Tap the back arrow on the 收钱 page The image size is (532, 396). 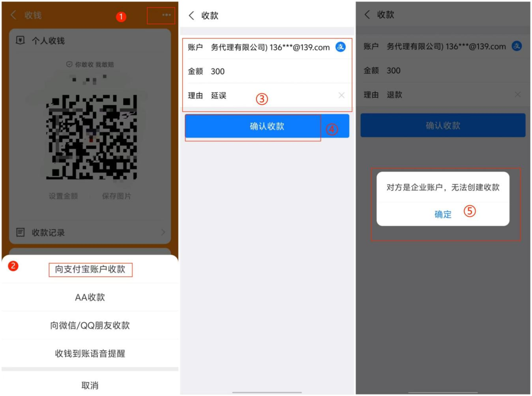(12, 15)
